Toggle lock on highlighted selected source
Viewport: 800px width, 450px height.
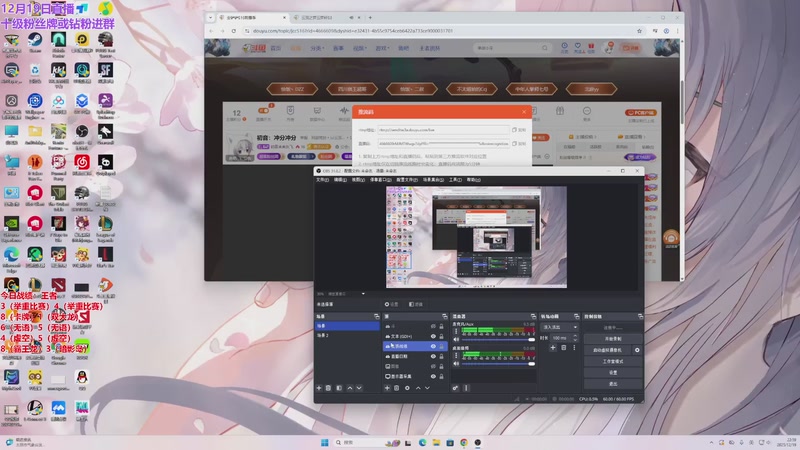point(441,346)
